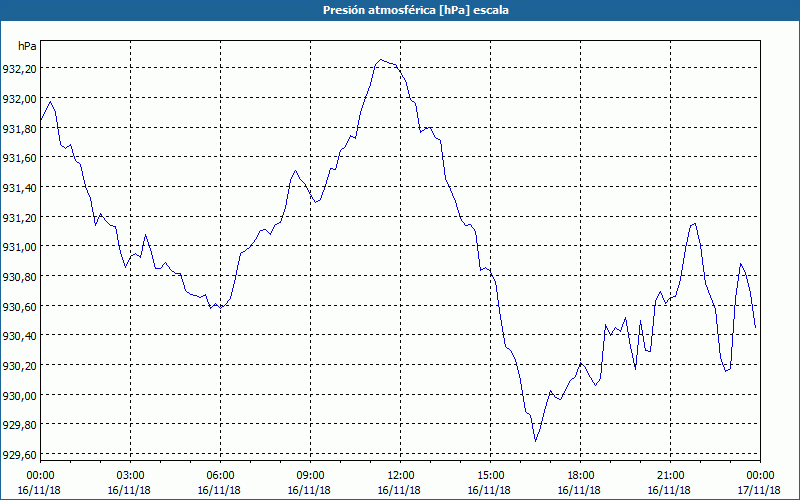Pick the 931,40 y-axis label
The width and height of the screenshot is (800, 500).
[x=19, y=187]
